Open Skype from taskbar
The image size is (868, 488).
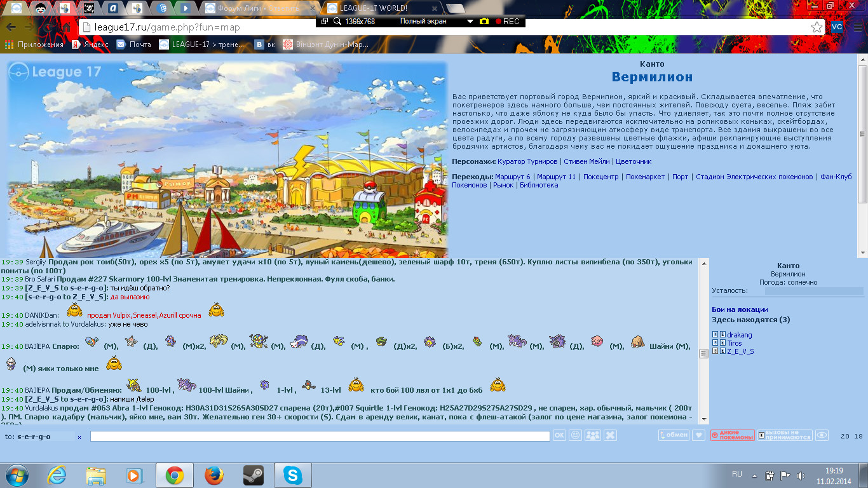pyautogui.click(x=293, y=475)
